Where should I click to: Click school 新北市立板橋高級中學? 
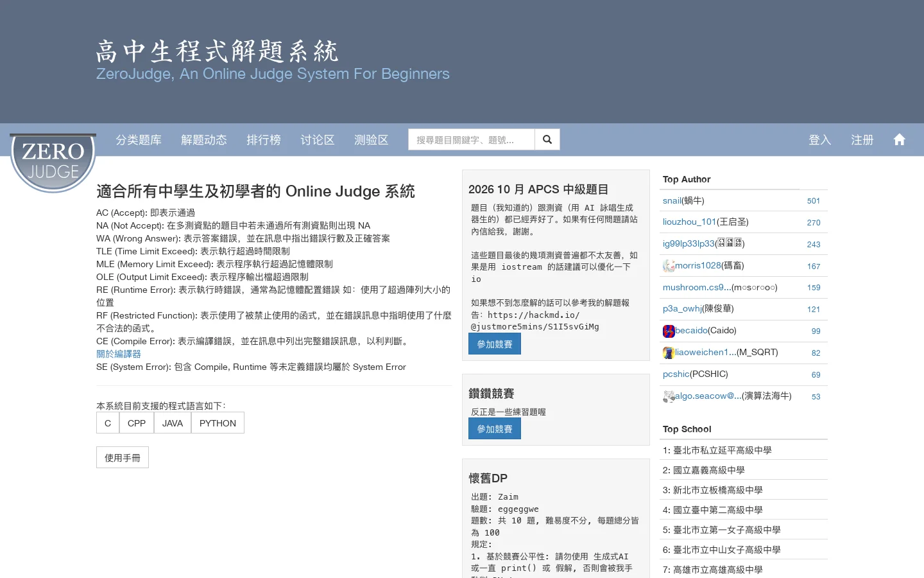point(718,490)
